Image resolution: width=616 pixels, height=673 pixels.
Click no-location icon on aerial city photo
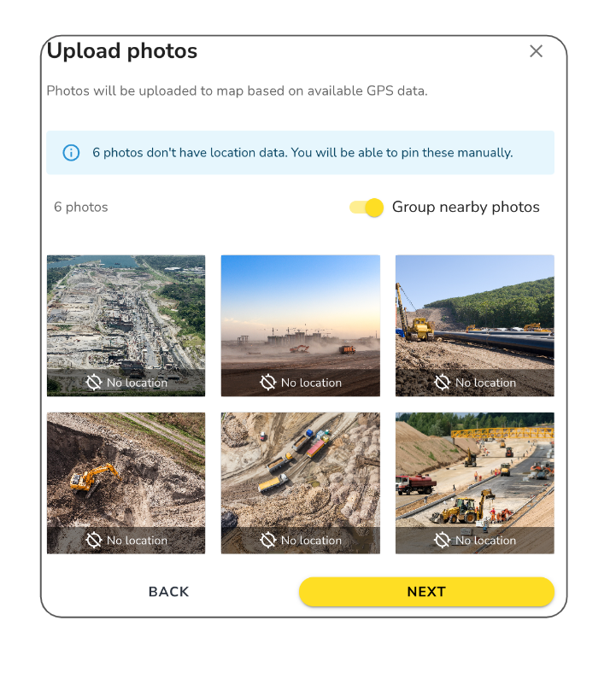click(x=94, y=382)
